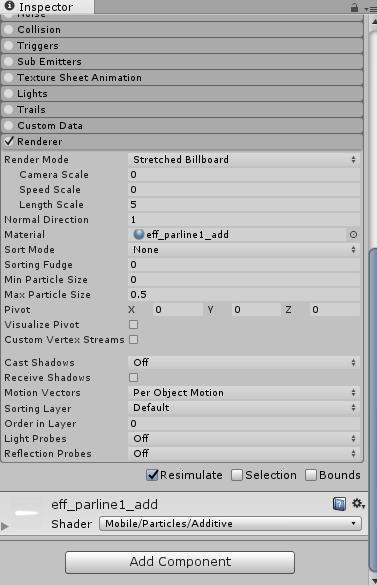Open the material settings gear menu
Viewport: 377px width, 585px height.
(x=358, y=503)
